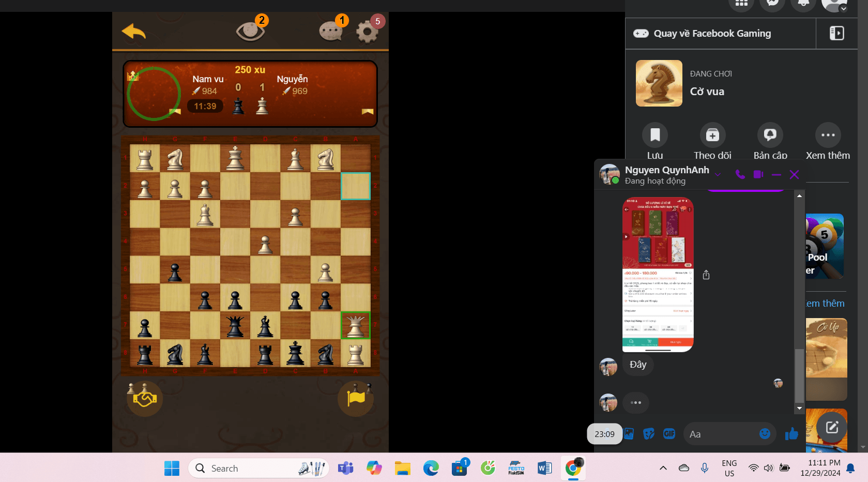Offer a draw with the handshake icon
Viewport: 868px width, 482px height.
[x=145, y=398]
